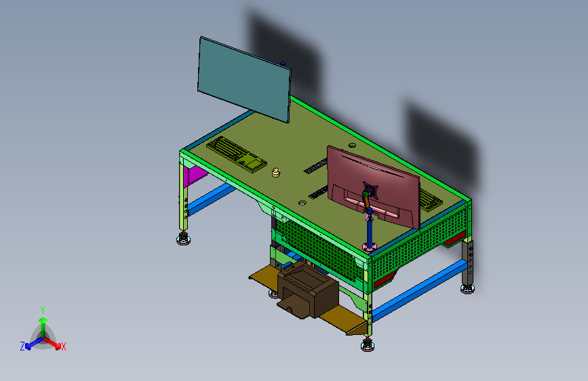The width and height of the screenshot is (588, 381).
Task: Select the blue crossbar next to the printer shelf
Action: [419, 290]
